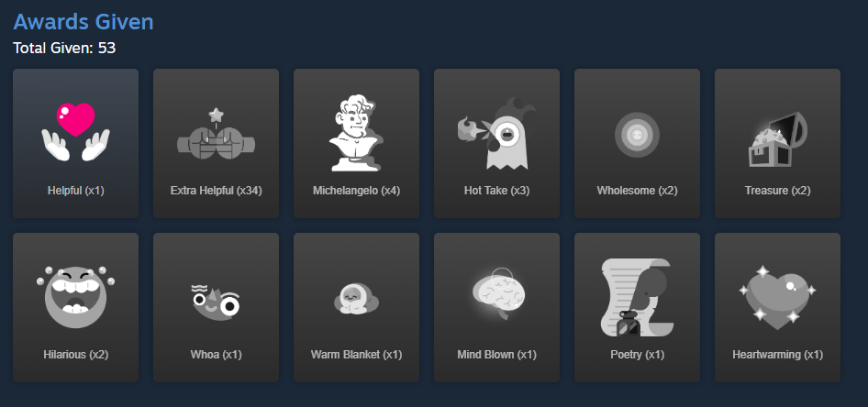Viewport: 868px width, 407px height.
Task: Select the Hilarious (x2) label
Action: [x=76, y=355]
